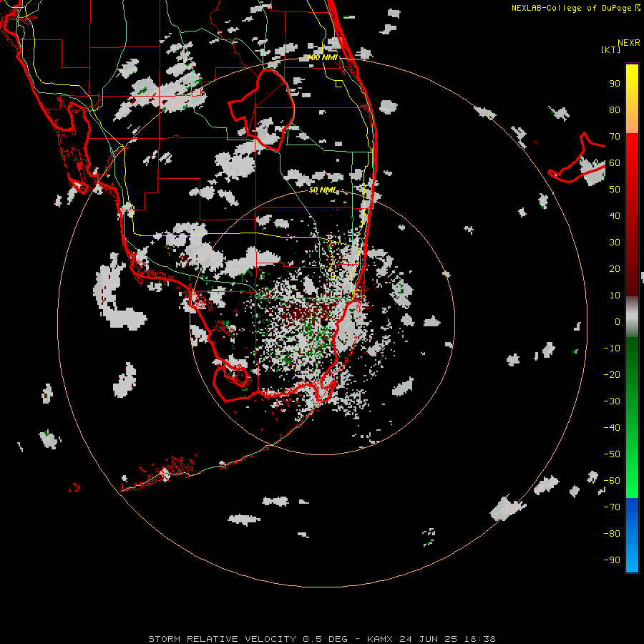This screenshot has width=644, height=644.
Task: Select the Storm Relative Velocity caption text
Action: pos(321,639)
